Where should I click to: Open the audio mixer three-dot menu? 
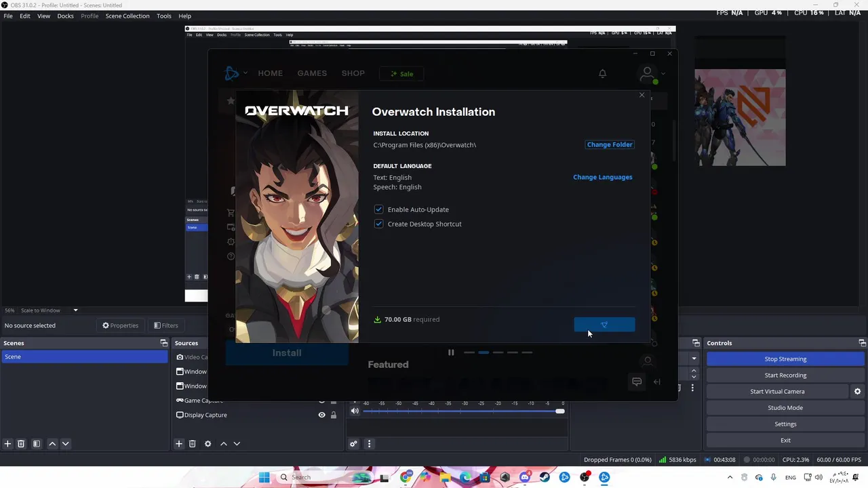370,444
